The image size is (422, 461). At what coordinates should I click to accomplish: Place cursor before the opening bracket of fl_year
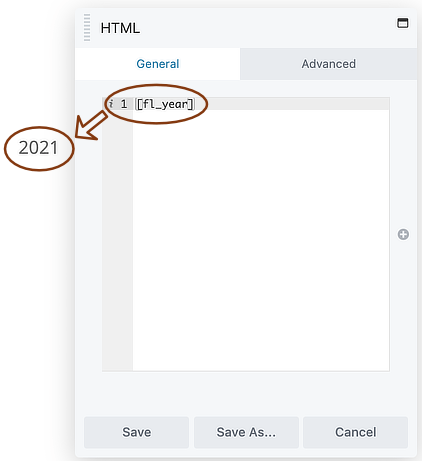pyautogui.click(x=136, y=104)
